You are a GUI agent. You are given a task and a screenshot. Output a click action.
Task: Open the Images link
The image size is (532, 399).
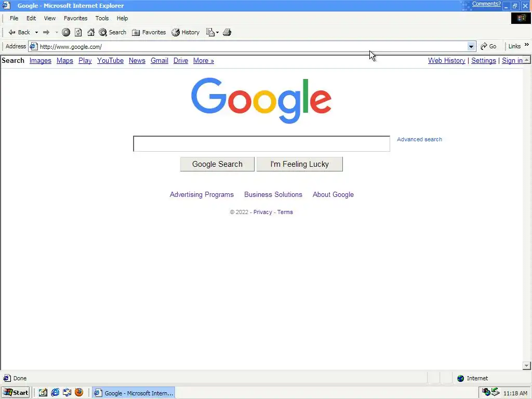41,60
